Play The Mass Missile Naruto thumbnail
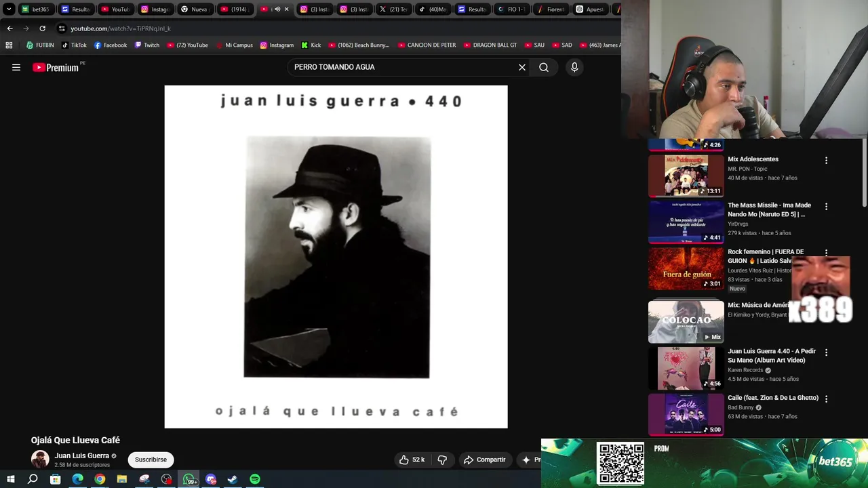868x488 pixels. pos(686,222)
